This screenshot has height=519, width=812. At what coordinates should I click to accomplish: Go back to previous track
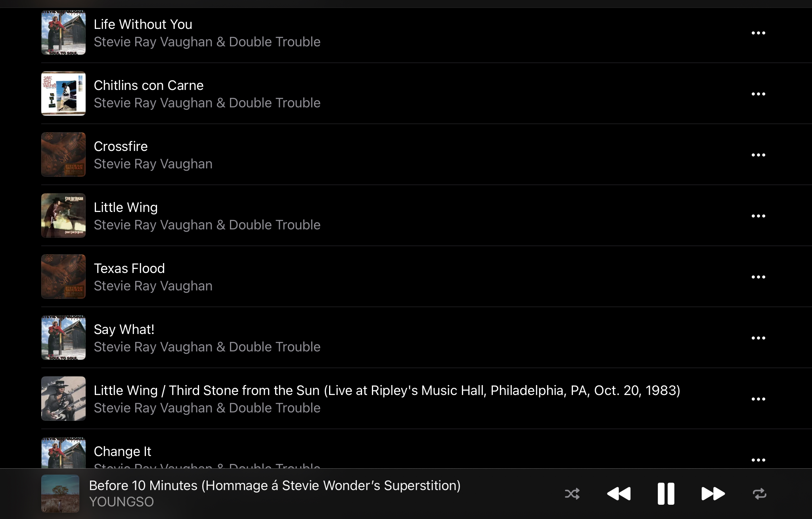pyautogui.click(x=619, y=494)
